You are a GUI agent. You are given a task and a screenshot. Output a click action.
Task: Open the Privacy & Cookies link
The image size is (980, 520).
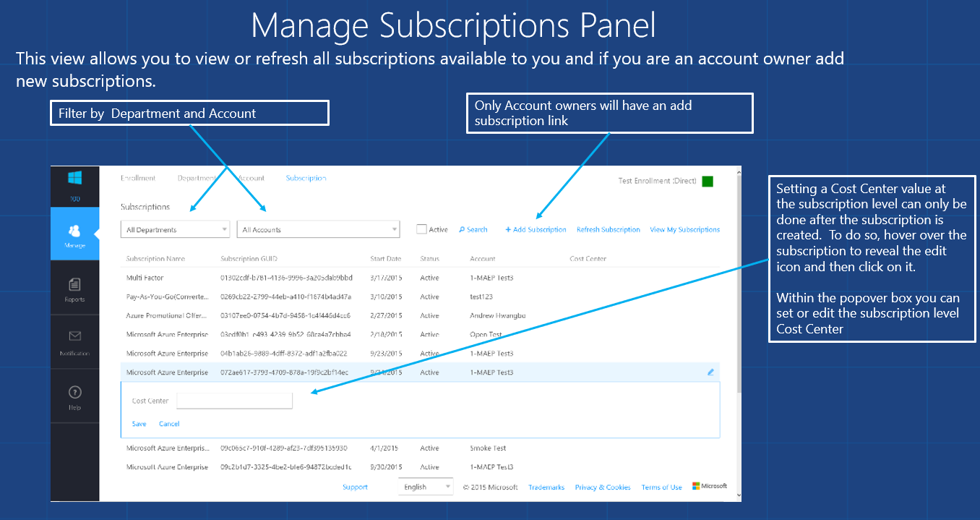click(x=603, y=487)
